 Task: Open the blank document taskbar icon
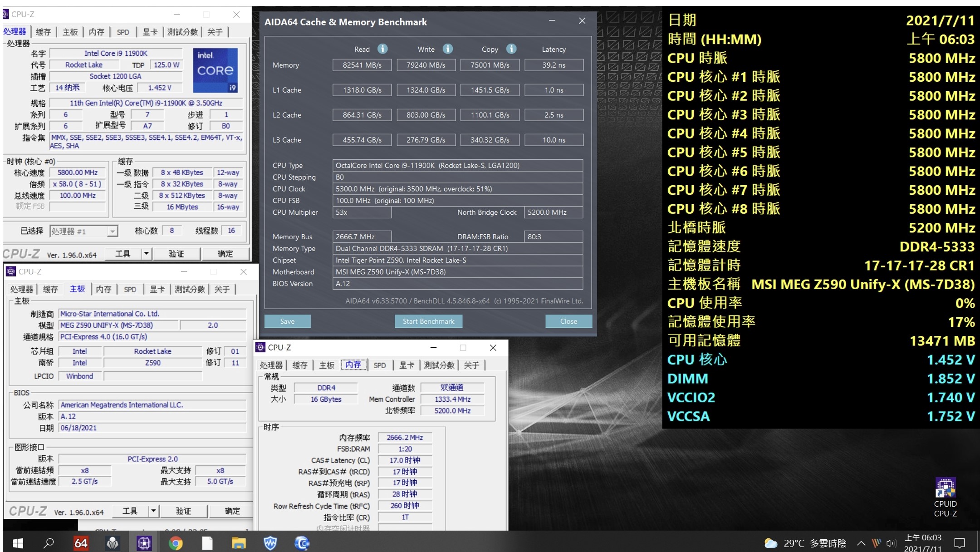pos(207,543)
